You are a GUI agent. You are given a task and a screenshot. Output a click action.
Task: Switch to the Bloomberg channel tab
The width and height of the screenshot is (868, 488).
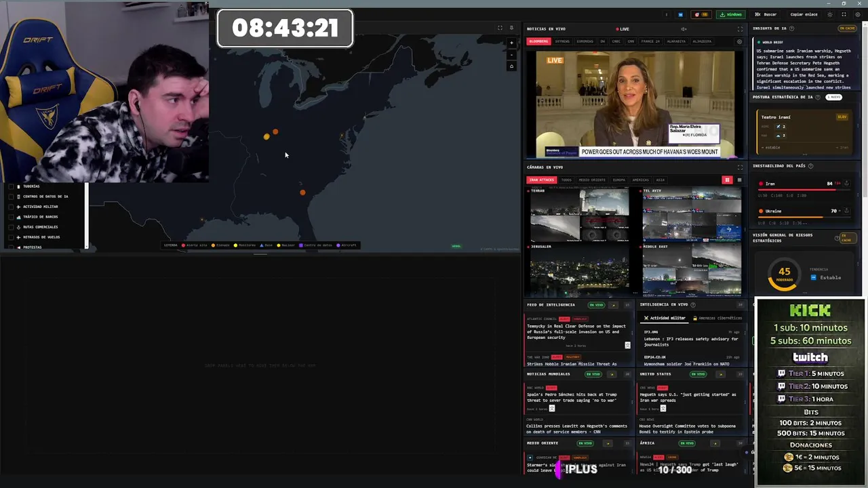coord(538,41)
